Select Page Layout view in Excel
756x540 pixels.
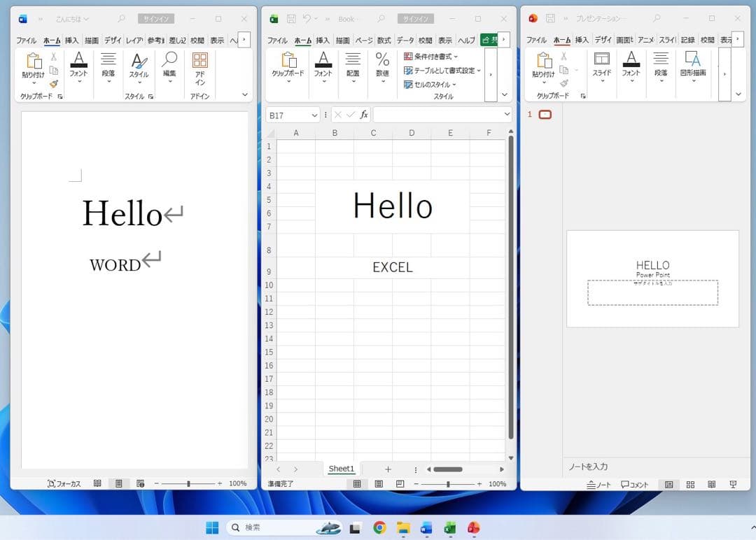coord(379,483)
